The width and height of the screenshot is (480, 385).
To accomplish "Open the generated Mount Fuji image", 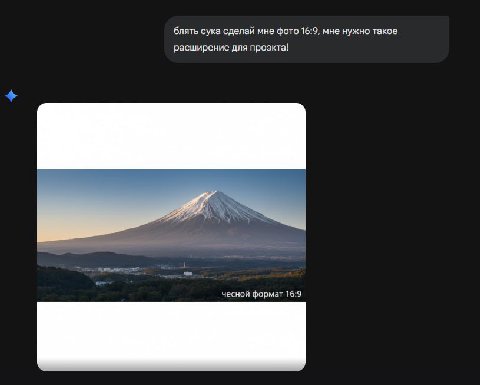I will click(x=171, y=237).
